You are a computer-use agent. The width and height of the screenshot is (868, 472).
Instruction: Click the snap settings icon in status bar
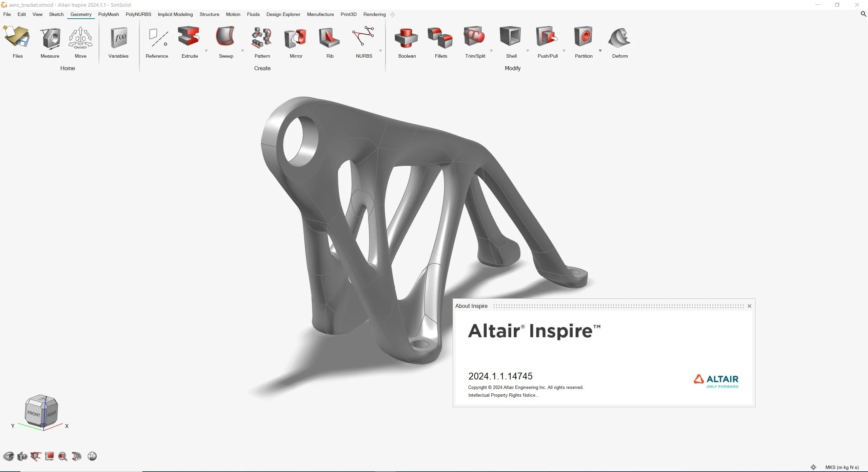[813, 467]
